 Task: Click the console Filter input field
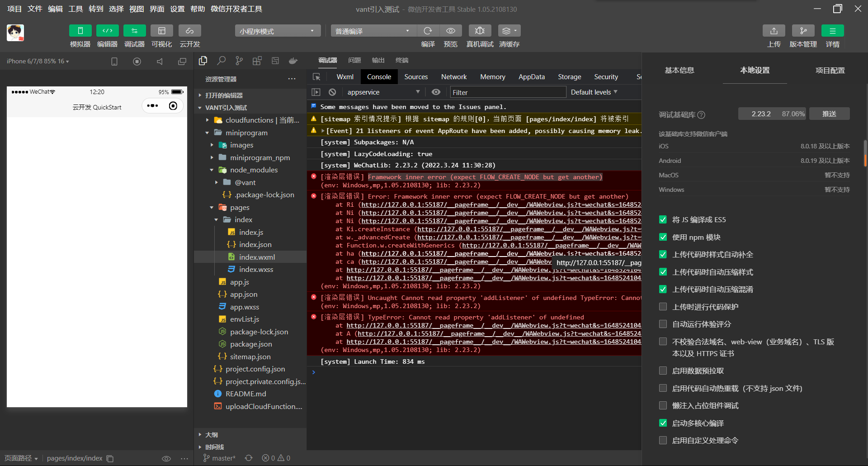click(508, 92)
